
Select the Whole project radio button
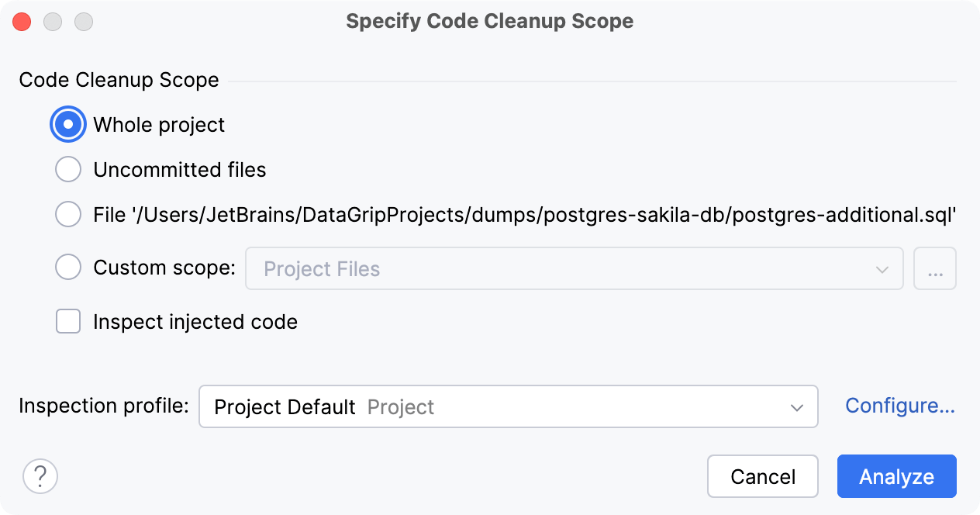coord(67,124)
